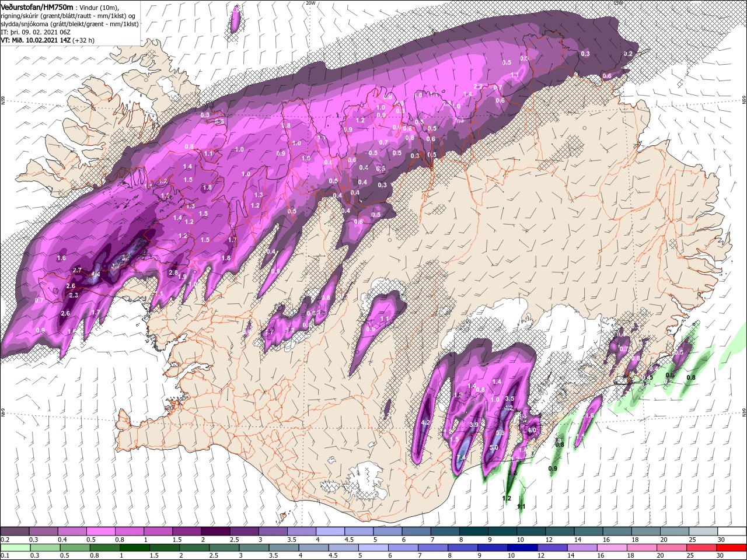The height and width of the screenshot is (560, 747).
Task: Pick the pale blue rain legend swatch at 5
Action: 373,548
